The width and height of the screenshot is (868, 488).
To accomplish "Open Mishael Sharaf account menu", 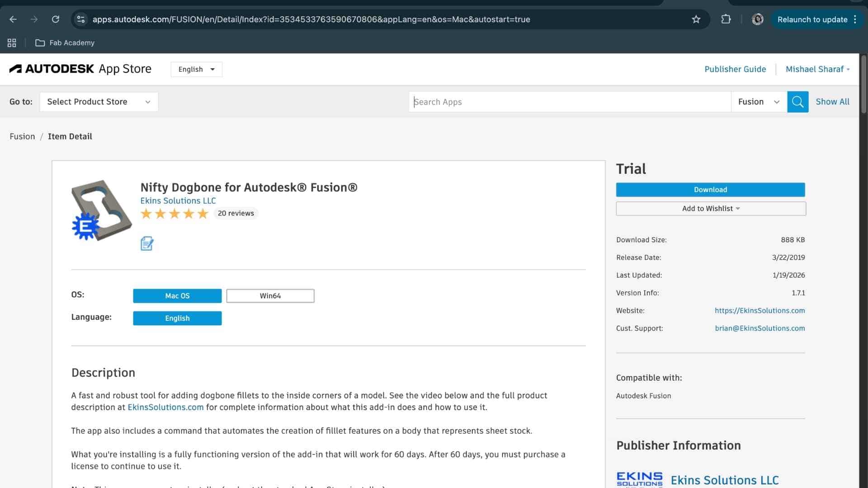I will [x=817, y=69].
